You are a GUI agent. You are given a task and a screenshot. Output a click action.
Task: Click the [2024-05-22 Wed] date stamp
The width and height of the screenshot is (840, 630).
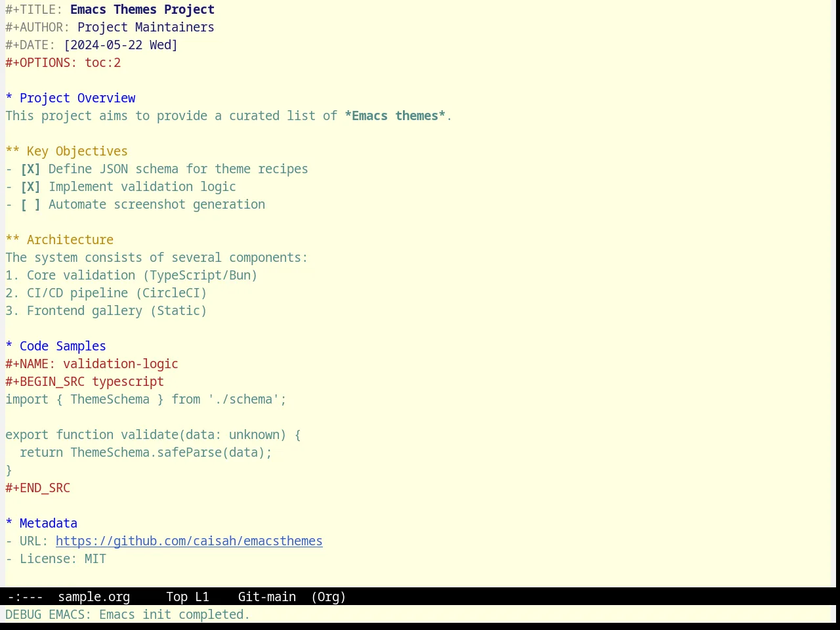tap(121, 45)
